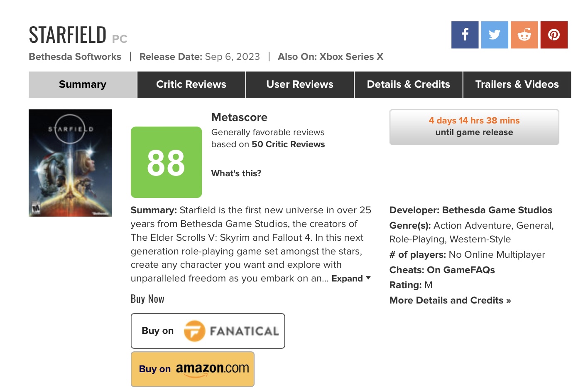Share page on Reddit
Screen dimensions: 588x390
[x=524, y=35]
